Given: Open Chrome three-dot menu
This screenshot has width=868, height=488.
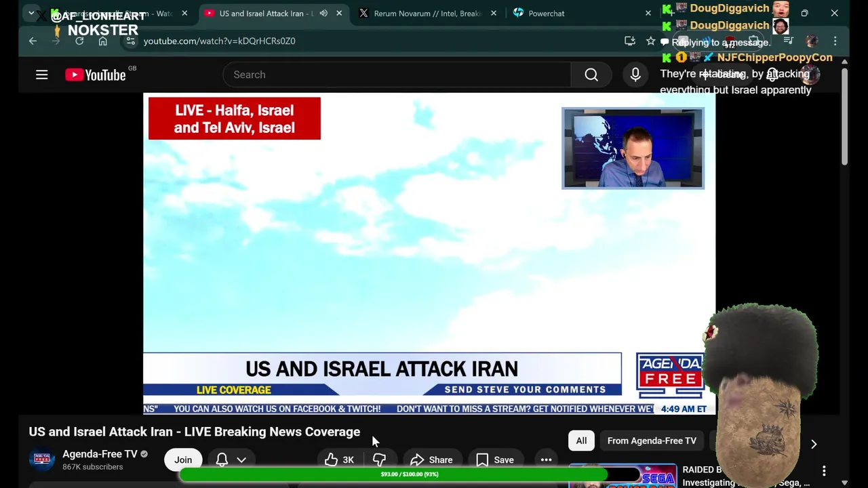Looking at the screenshot, I should pos(835,41).
